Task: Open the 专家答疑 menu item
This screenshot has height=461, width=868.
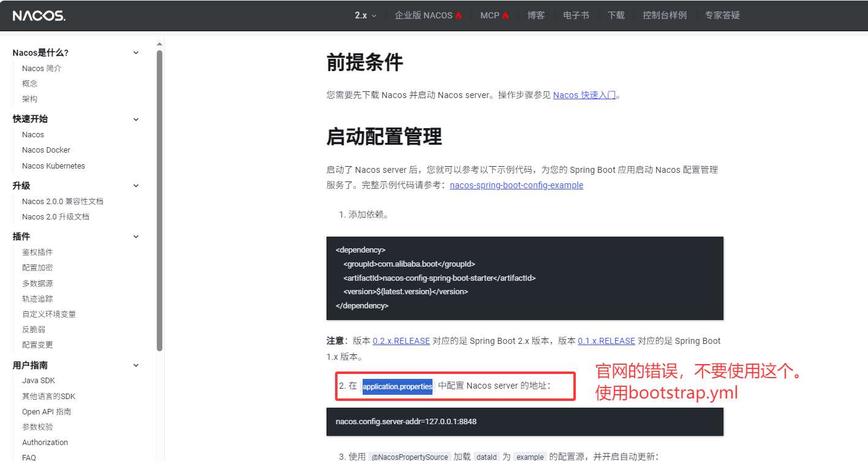Action: (722, 15)
